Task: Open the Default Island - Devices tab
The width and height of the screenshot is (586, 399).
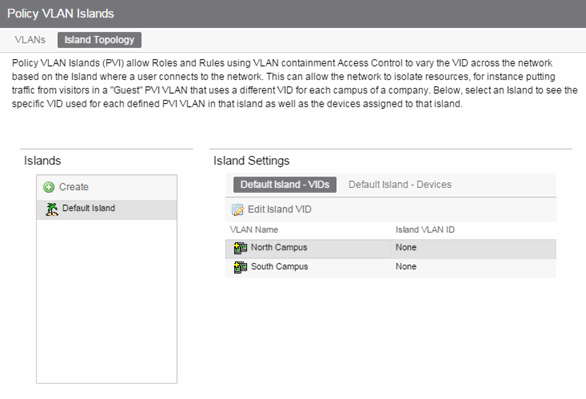Action: (x=400, y=185)
